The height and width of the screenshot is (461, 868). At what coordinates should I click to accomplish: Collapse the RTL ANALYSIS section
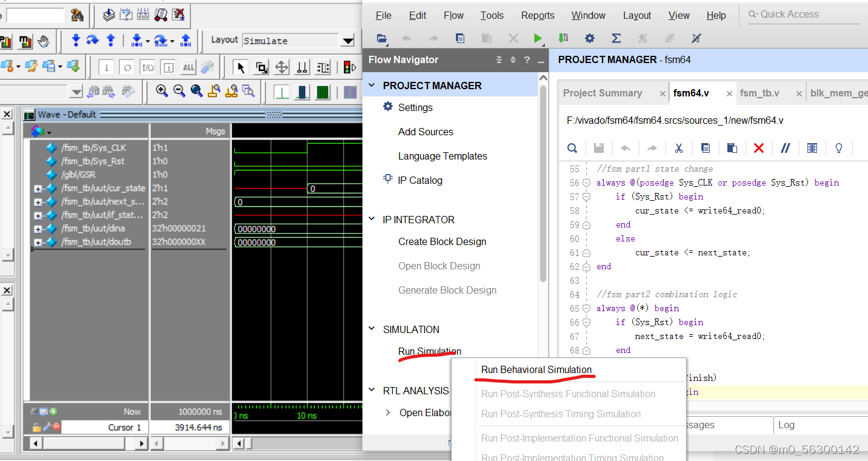tap(372, 390)
